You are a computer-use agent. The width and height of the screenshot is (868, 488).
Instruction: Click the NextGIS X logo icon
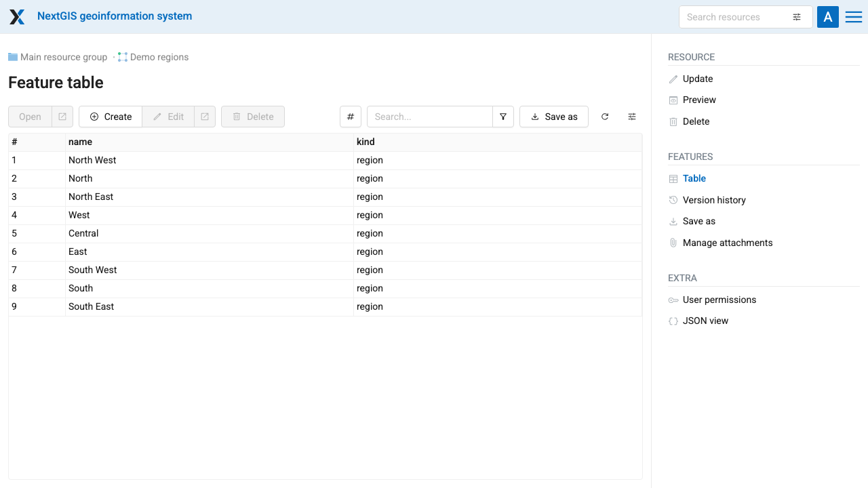click(17, 17)
